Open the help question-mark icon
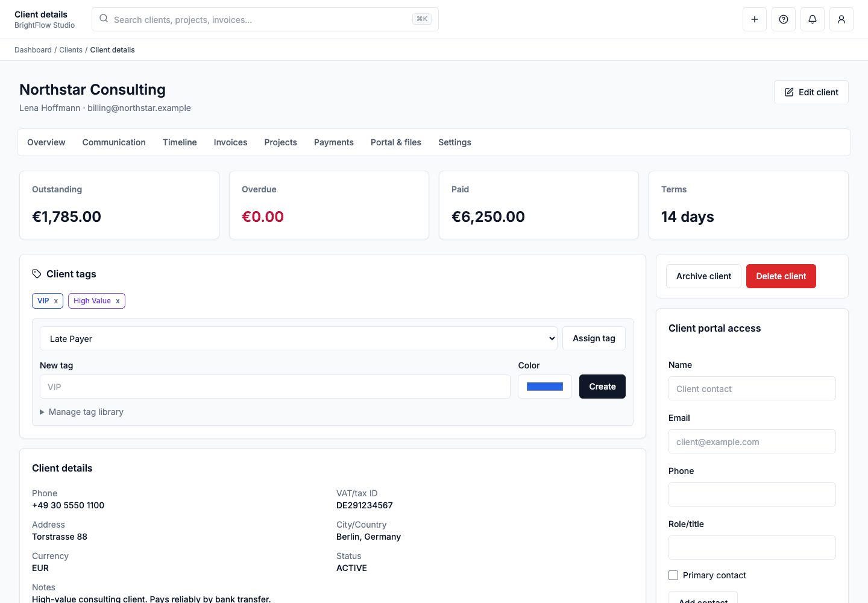This screenshot has width=868, height=603. (x=784, y=19)
